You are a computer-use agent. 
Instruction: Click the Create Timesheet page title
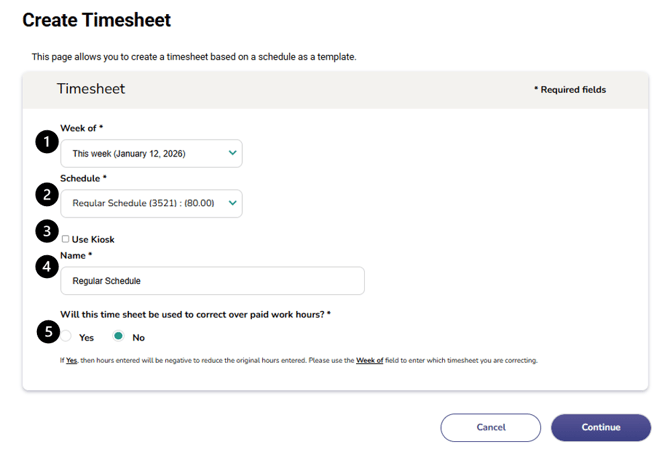point(96,20)
